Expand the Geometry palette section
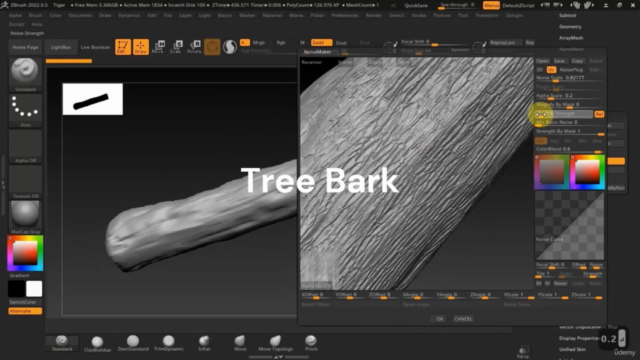This screenshot has height=360, width=640. [570, 27]
